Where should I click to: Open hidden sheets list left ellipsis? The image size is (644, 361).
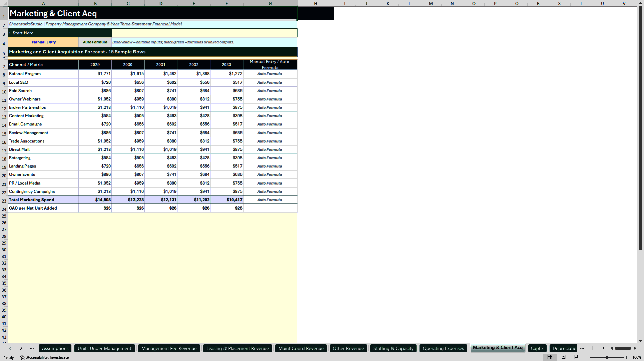32,348
